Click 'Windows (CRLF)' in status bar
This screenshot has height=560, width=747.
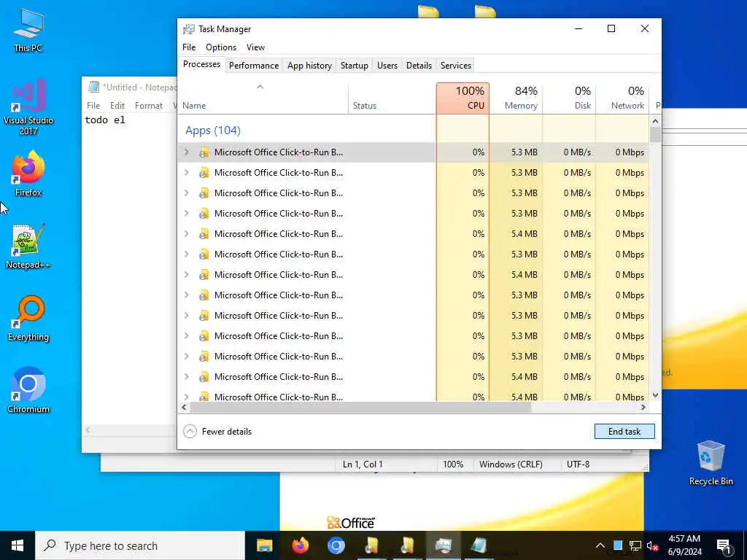(511, 464)
